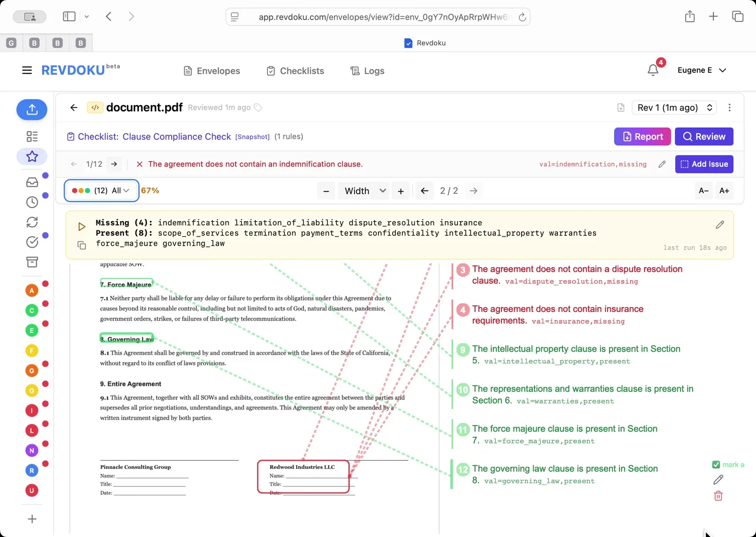
Task: Open the Logs section
Action: tap(367, 71)
